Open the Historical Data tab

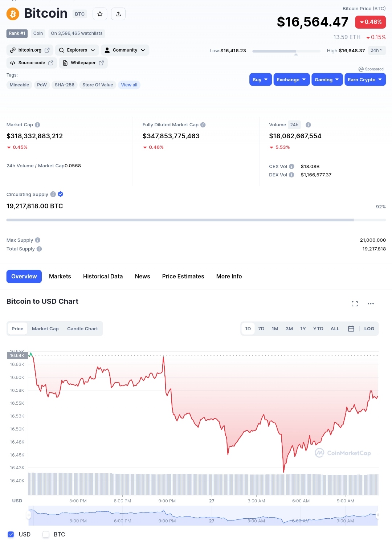pyautogui.click(x=103, y=277)
